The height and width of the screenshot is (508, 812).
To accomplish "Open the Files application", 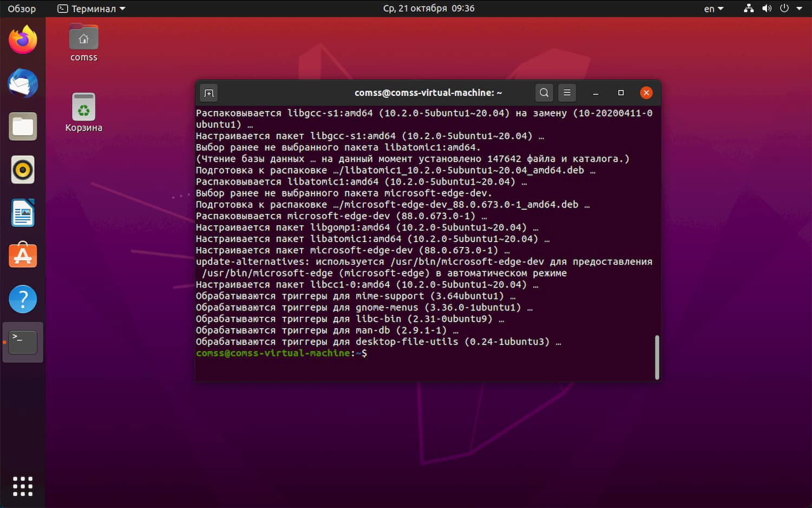I will click(23, 126).
